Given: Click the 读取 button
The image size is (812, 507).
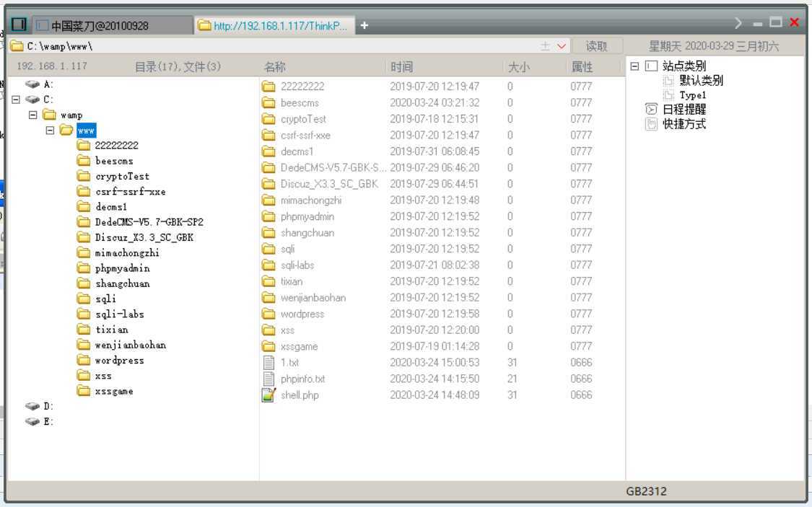Looking at the screenshot, I should (597, 47).
